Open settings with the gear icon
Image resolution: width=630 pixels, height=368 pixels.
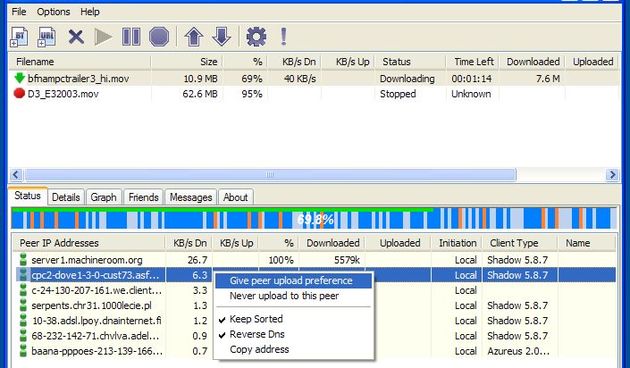click(x=256, y=37)
